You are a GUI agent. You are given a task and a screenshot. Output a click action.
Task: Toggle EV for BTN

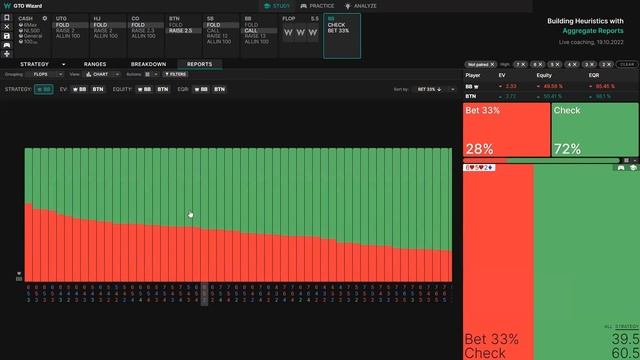coord(98,89)
